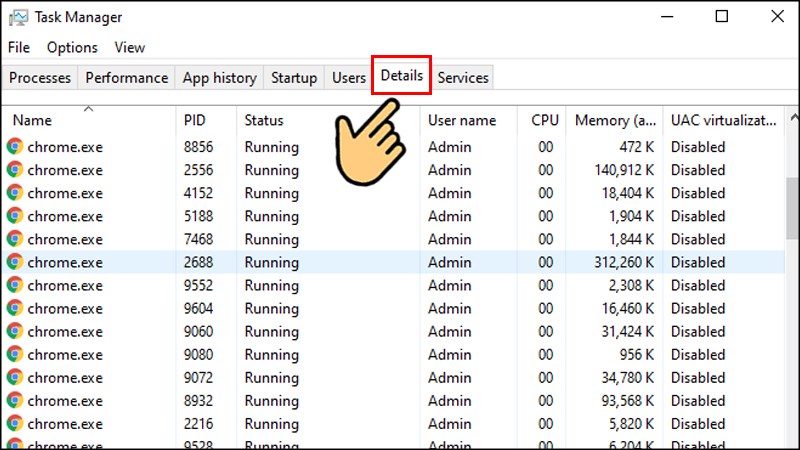Click chrome icon for PID 2688
Image resolution: width=800 pixels, height=450 pixels.
point(15,262)
